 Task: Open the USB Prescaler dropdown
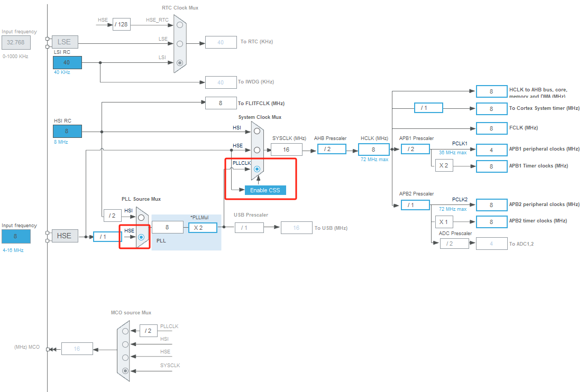[249, 227]
